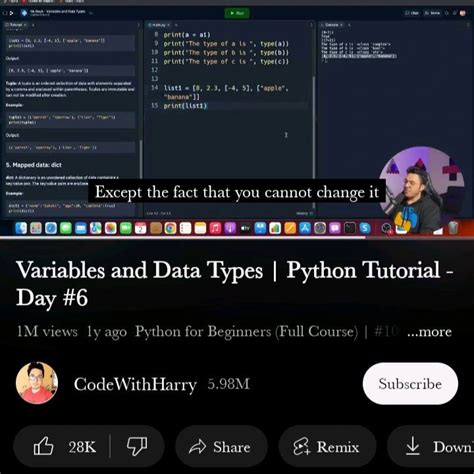Expand the description with ...more
Viewport: 474px width, 474px height.
(x=429, y=331)
